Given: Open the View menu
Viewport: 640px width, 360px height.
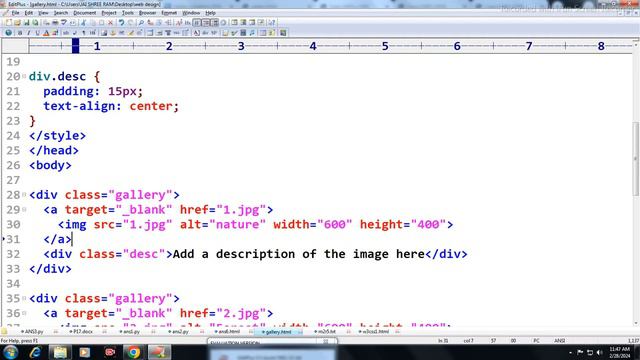Looking at the screenshot, I should [43, 13].
